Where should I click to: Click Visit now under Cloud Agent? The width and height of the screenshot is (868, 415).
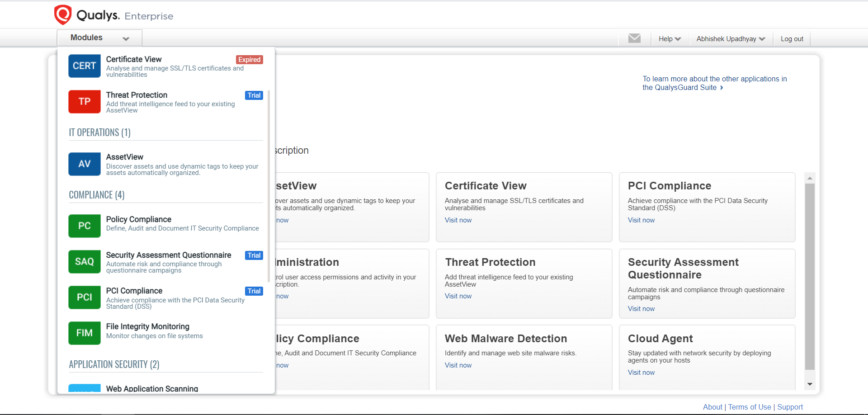click(641, 373)
